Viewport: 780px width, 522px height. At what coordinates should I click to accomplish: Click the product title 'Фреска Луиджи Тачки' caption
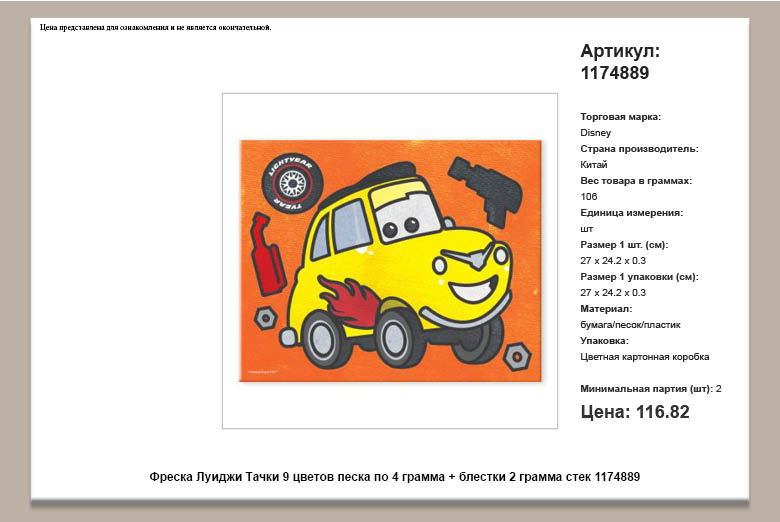[x=394, y=477]
